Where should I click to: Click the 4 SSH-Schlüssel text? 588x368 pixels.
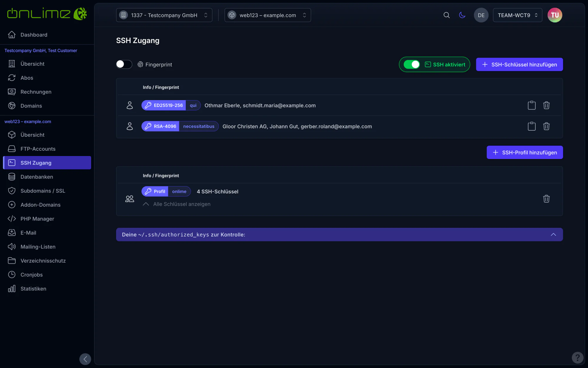pyautogui.click(x=218, y=191)
